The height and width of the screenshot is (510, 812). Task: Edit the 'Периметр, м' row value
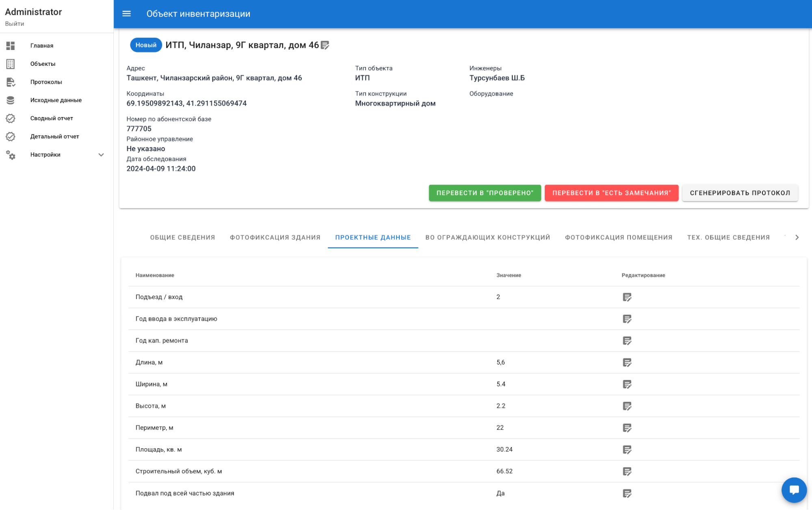tap(627, 428)
